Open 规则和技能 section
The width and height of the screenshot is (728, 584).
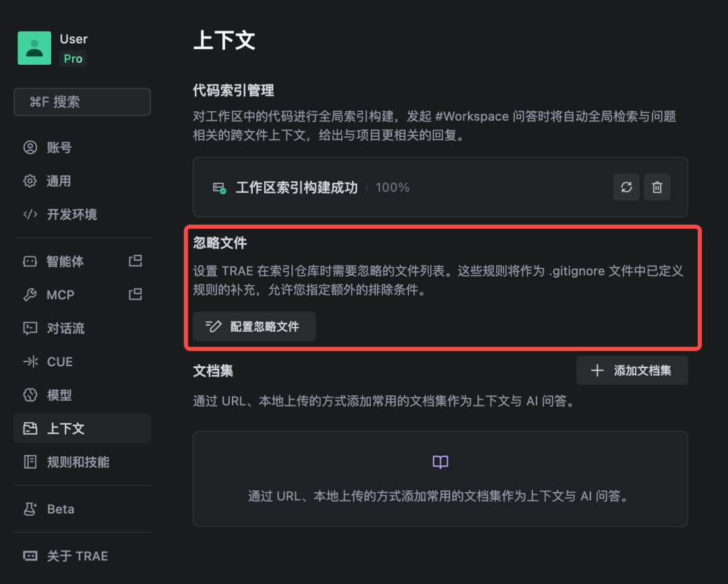click(x=78, y=462)
